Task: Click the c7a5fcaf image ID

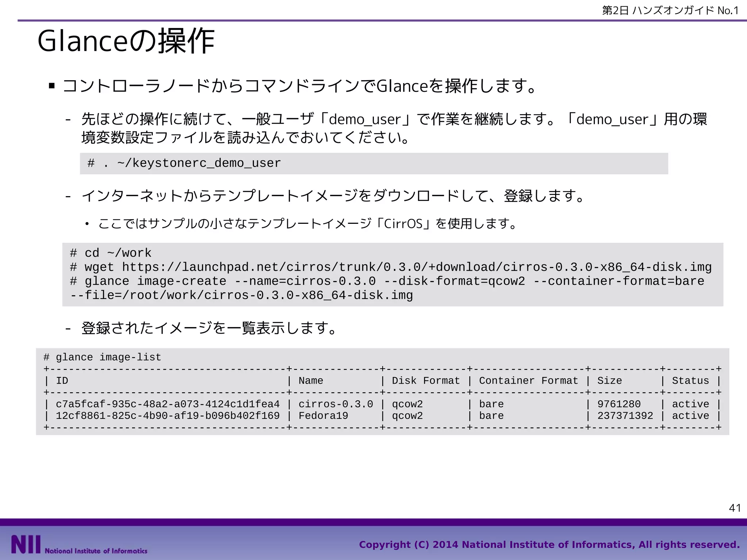Action: pos(167,404)
